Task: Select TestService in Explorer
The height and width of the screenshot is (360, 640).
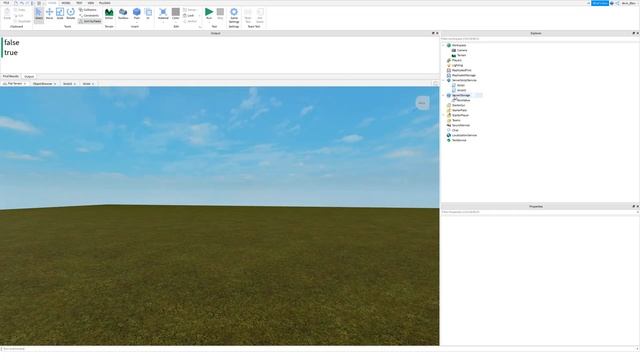Action: (x=459, y=140)
